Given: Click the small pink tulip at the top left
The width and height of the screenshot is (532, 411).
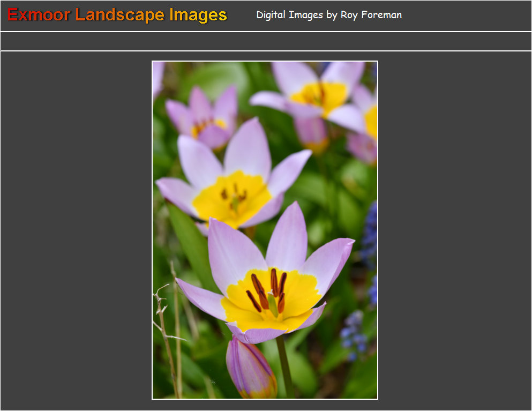Looking at the screenshot, I should click(206, 119).
